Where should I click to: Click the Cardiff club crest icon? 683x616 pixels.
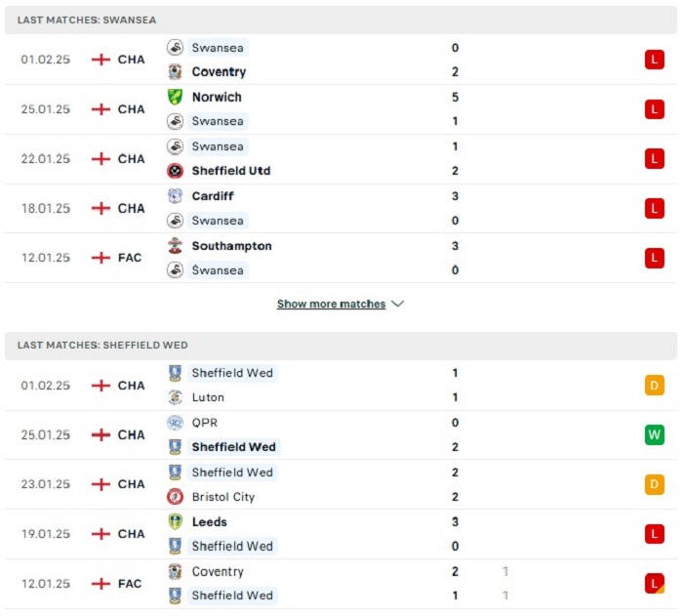pyautogui.click(x=175, y=196)
